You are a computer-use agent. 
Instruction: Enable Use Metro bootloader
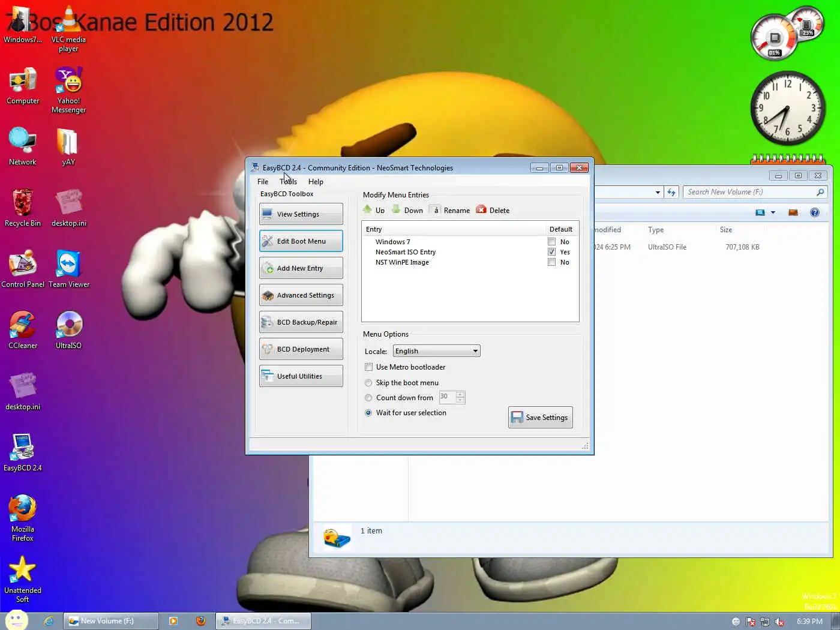click(x=369, y=367)
